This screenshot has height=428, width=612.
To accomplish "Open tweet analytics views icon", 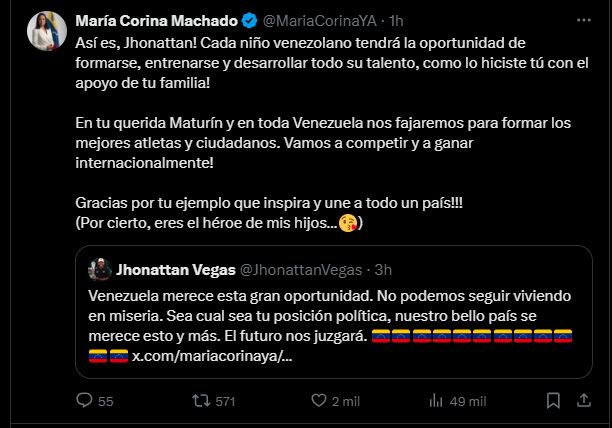I will [x=428, y=401].
